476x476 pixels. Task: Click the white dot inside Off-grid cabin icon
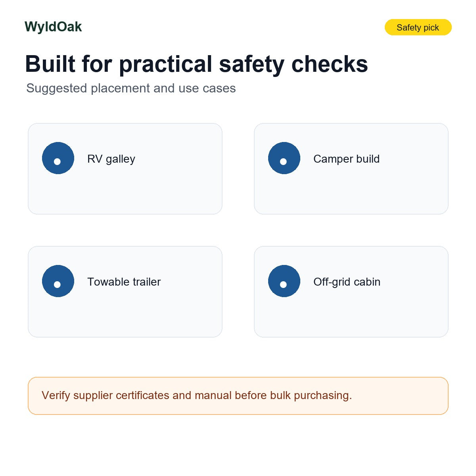pos(283,284)
